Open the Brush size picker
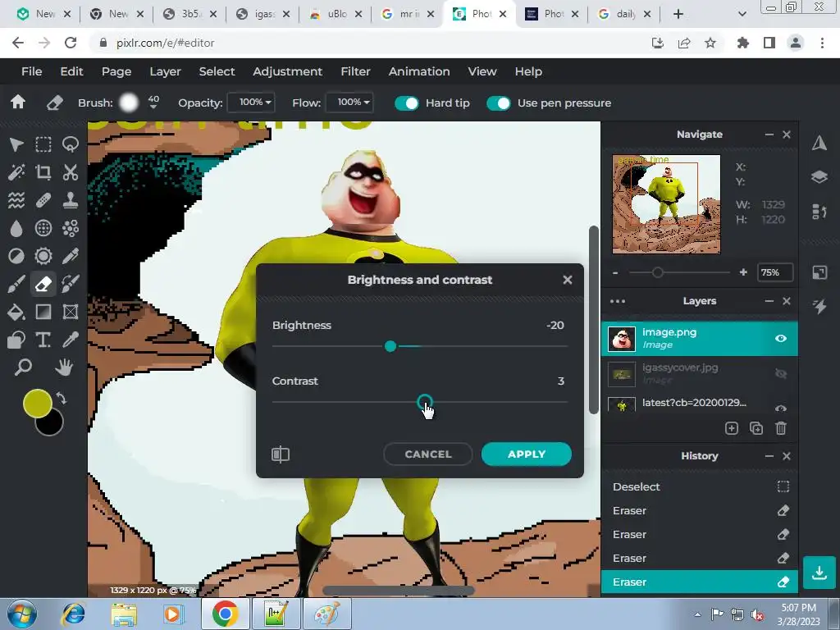 pyautogui.click(x=129, y=103)
